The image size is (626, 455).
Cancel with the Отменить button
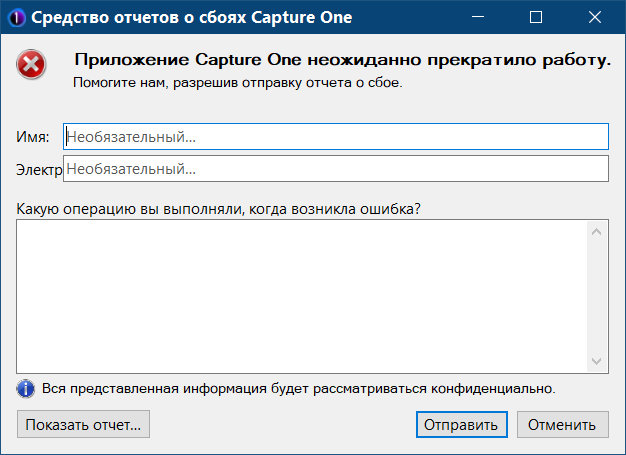(563, 424)
